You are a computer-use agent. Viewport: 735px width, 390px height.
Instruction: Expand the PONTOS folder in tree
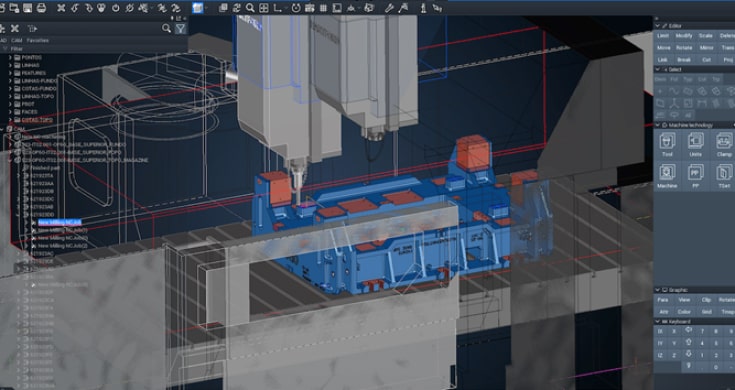[x=10, y=57]
